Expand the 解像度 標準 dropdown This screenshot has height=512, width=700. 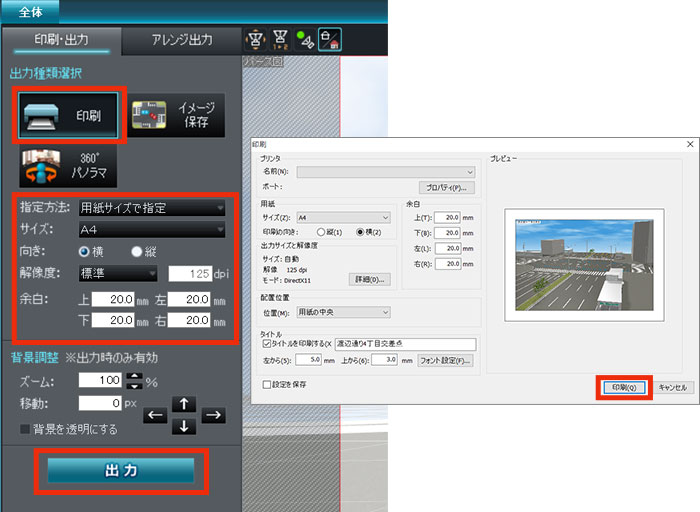[118, 273]
